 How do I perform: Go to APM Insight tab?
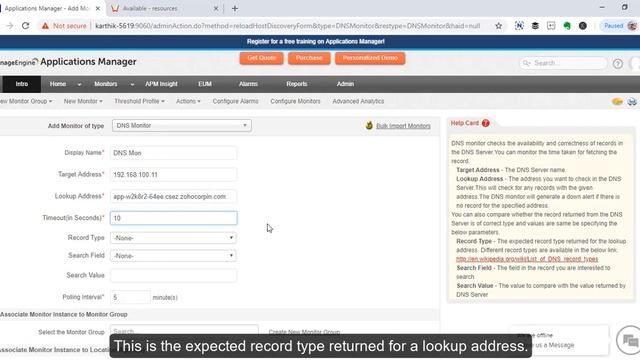click(x=161, y=84)
